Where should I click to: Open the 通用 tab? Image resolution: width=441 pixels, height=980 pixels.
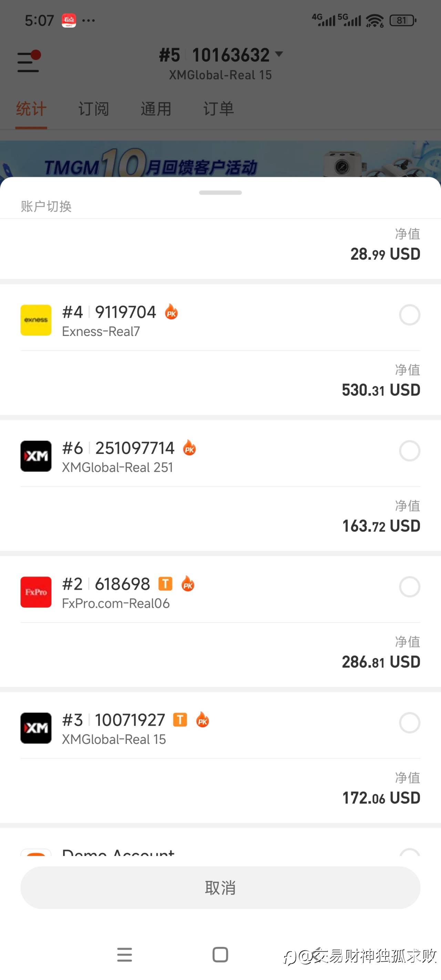point(156,109)
